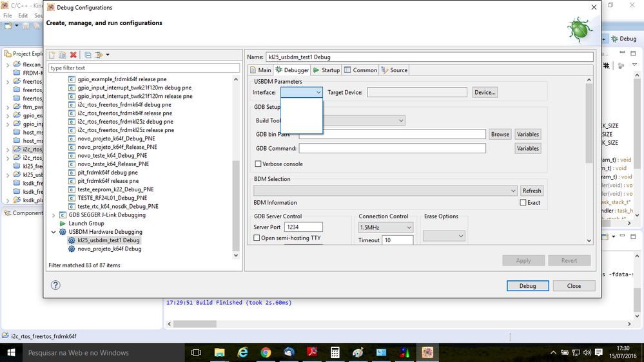Open File Explorer from the taskbar
644x362 pixels.
tap(219, 352)
